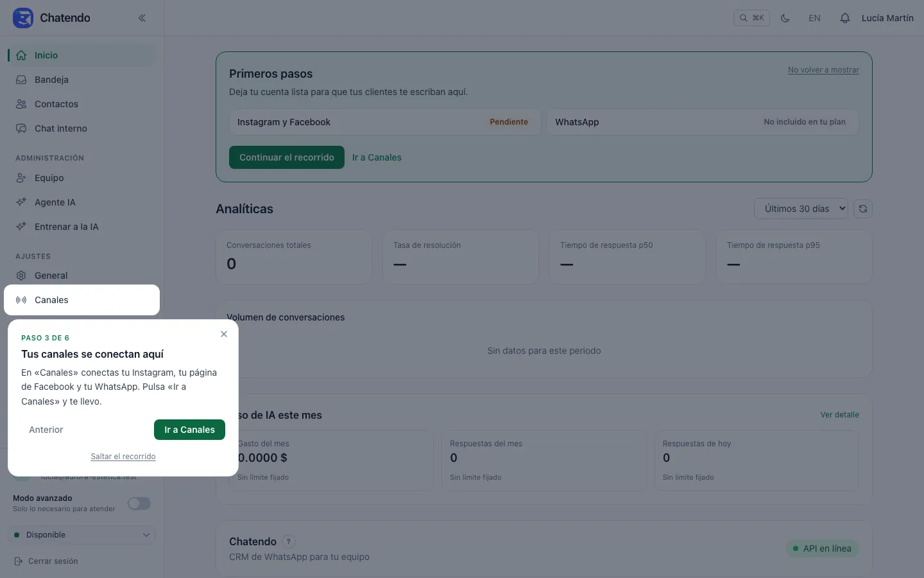Switch the language to EN

pyautogui.click(x=814, y=18)
